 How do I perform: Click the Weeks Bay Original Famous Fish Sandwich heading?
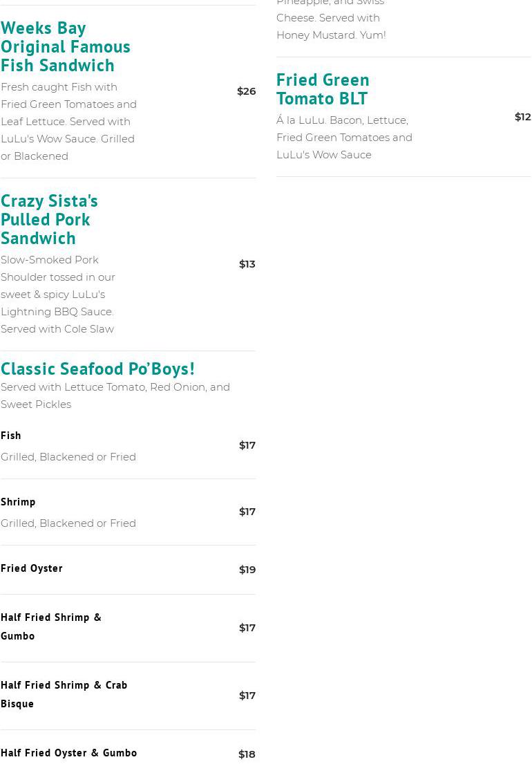pos(66,46)
